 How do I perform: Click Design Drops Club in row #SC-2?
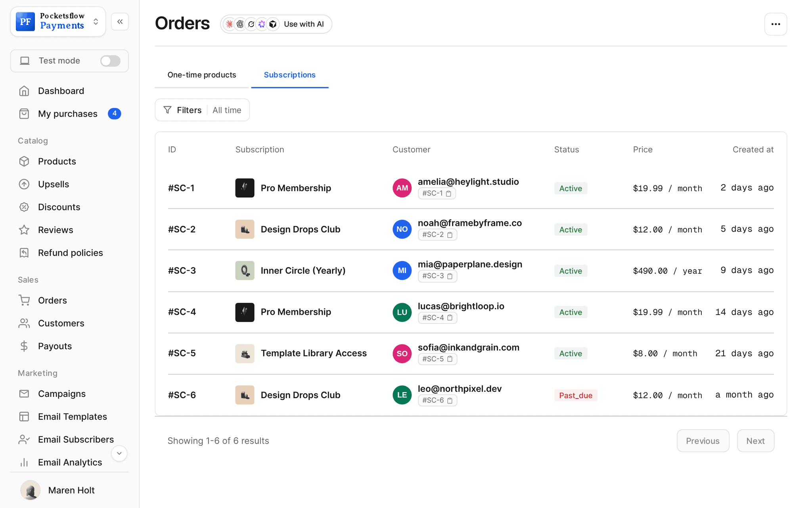(300, 229)
